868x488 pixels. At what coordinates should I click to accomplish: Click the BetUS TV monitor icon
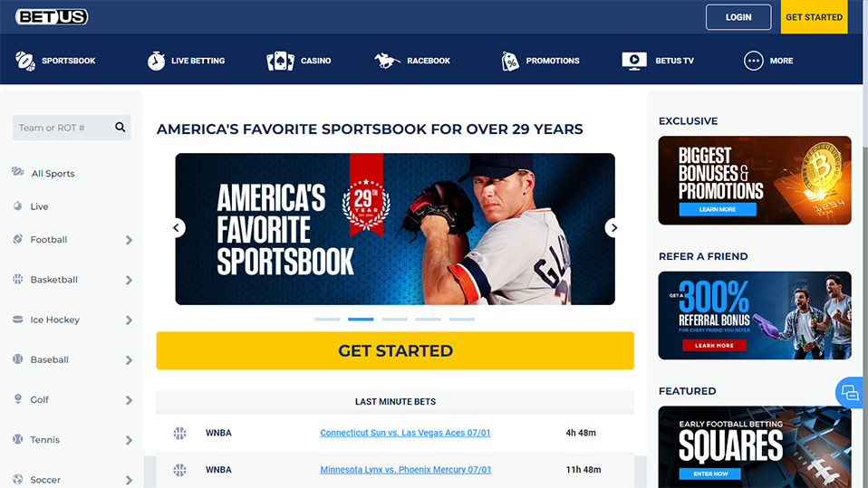(x=634, y=61)
